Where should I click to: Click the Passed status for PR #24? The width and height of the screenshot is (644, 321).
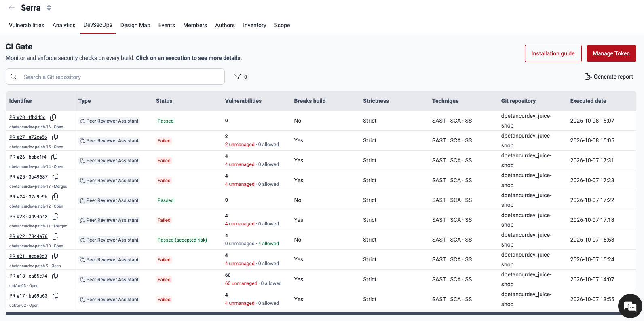point(166,200)
